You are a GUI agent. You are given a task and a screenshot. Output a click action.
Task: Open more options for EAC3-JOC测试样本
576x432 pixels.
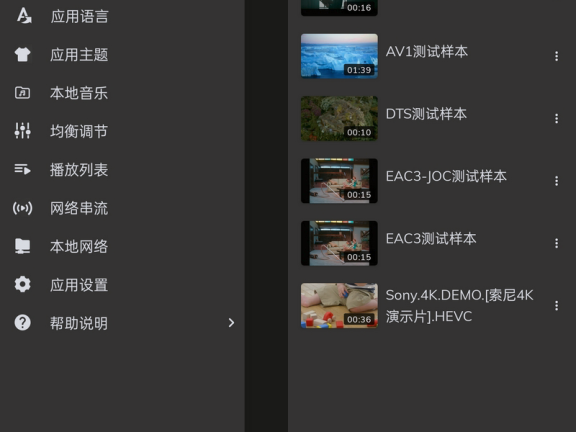557,181
